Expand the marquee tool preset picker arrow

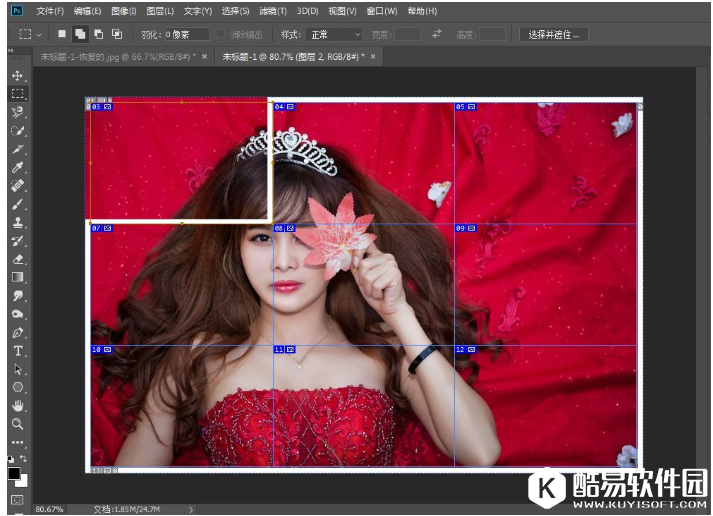pyautogui.click(x=39, y=34)
